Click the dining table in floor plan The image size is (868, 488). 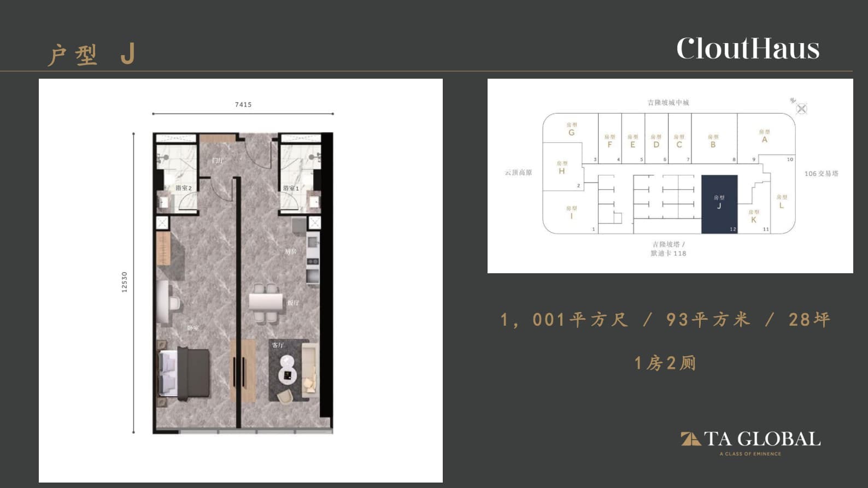pyautogui.click(x=266, y=302)
